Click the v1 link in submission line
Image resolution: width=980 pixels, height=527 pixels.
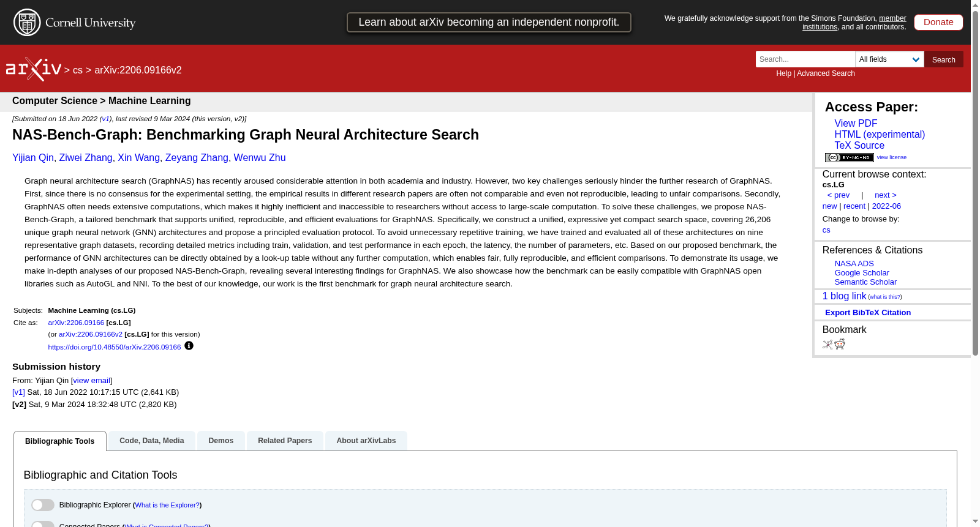coord(105,119)
